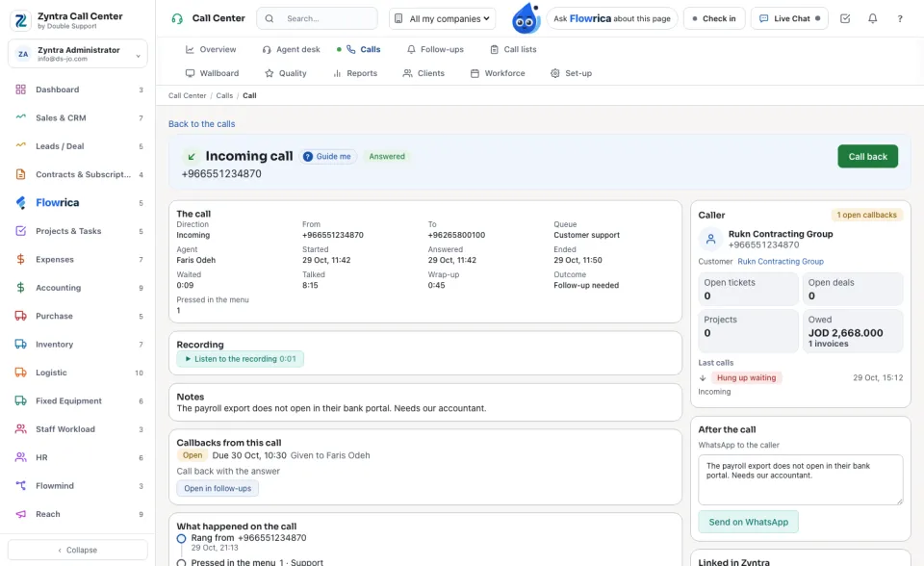Viewport: 924px width, 566px height.
Task: Open the All my companies dropdown
Action: point(442,18)
